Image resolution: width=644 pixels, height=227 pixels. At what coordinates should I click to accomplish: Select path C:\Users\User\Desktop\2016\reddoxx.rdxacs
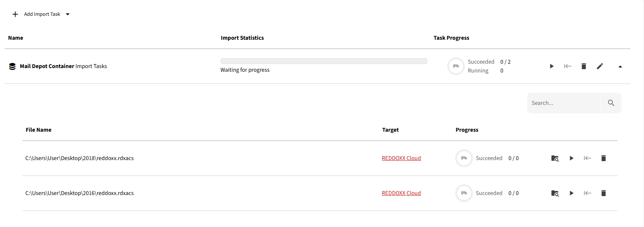[79, 193]
